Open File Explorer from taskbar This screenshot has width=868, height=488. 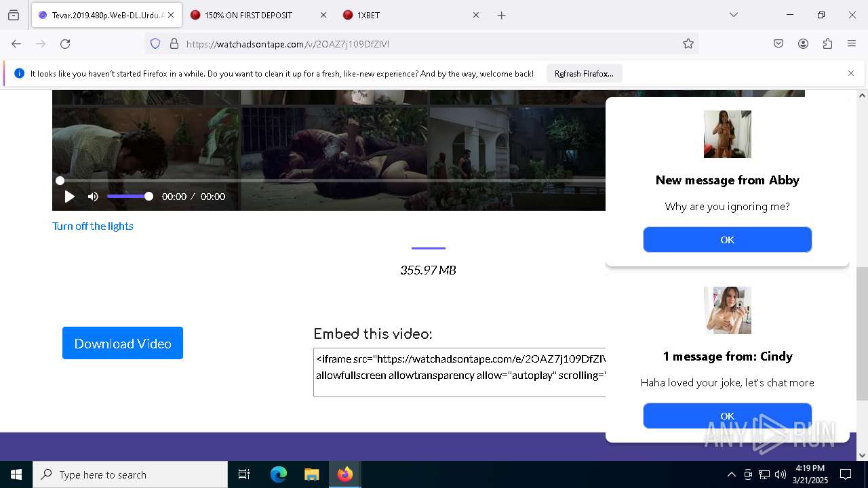tap(311, 474)
